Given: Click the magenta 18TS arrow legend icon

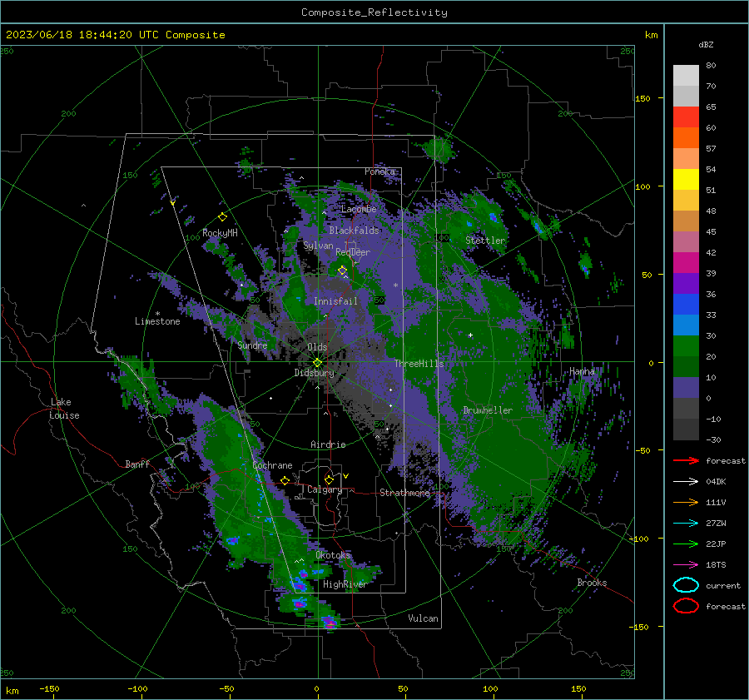Looking at the screenshot, I should click(x=686, y=565).
